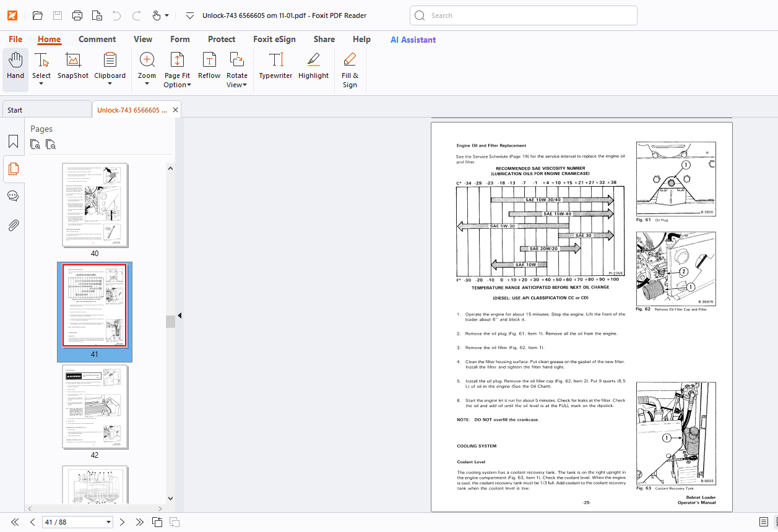Enable Reflow view
This screenshot has width=778, height=532.
pyautogui.click(x=209, y=67)
